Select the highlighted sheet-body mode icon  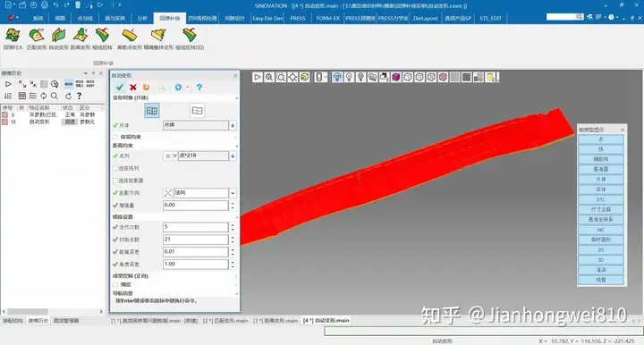coord(152,111)
